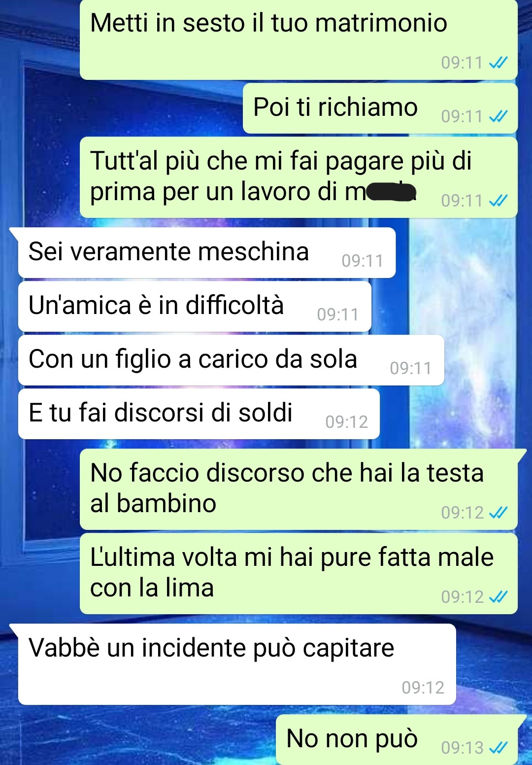Tap blue ticks on 'Tutt'al più' message

(498, 201)
